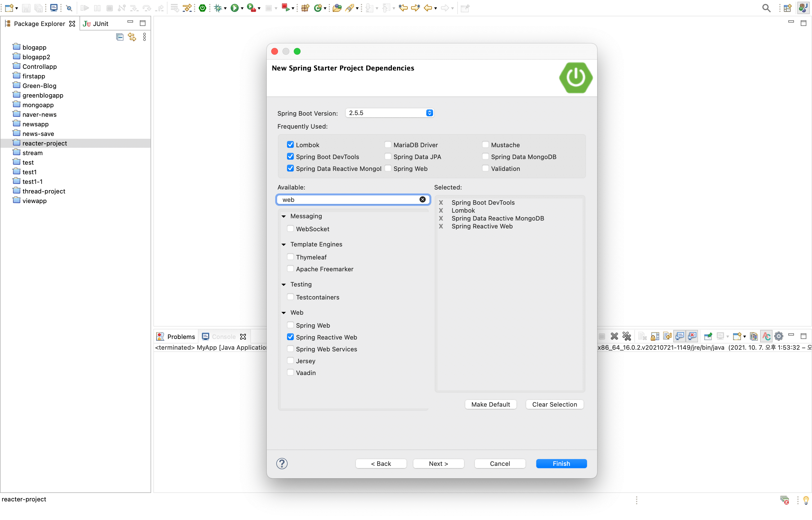Click the Open Type folder icon

(337, 8)
